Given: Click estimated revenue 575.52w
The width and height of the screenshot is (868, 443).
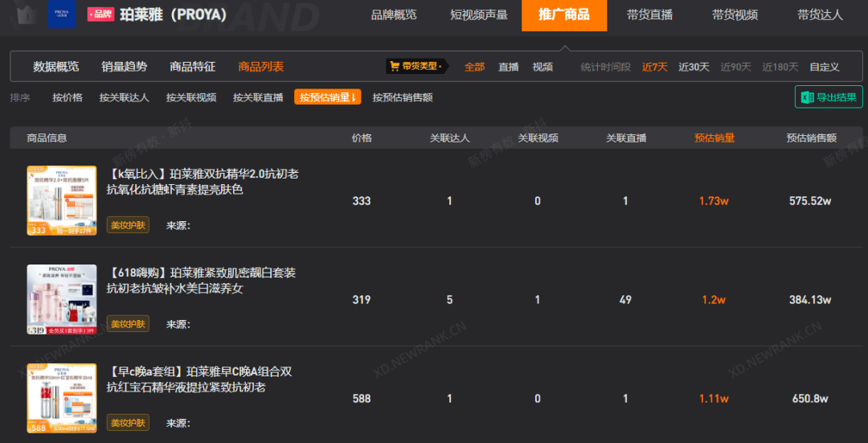Looking at the screenshot, I should [x=810, y=201].
